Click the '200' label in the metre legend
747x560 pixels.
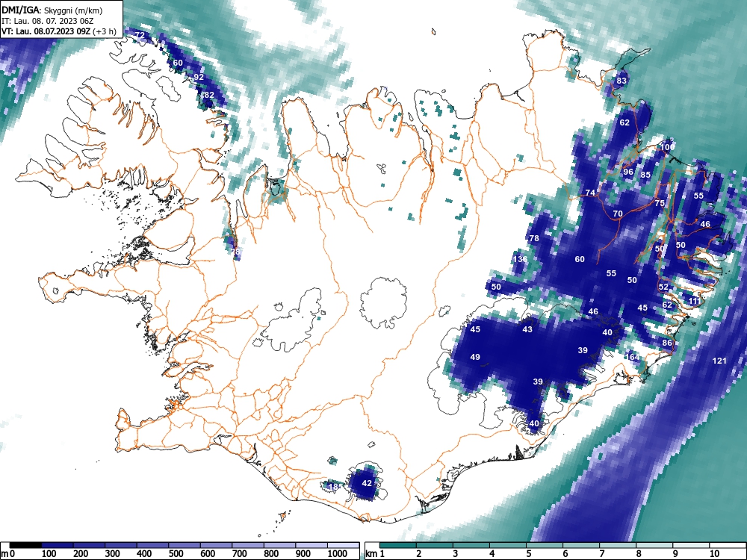click(x=81, y=554)
